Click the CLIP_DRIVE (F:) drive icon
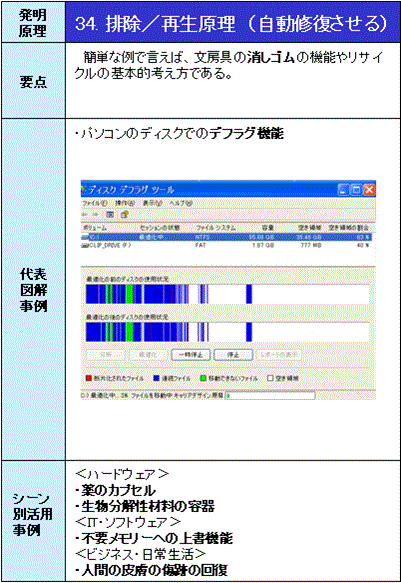 pos(85,245)
